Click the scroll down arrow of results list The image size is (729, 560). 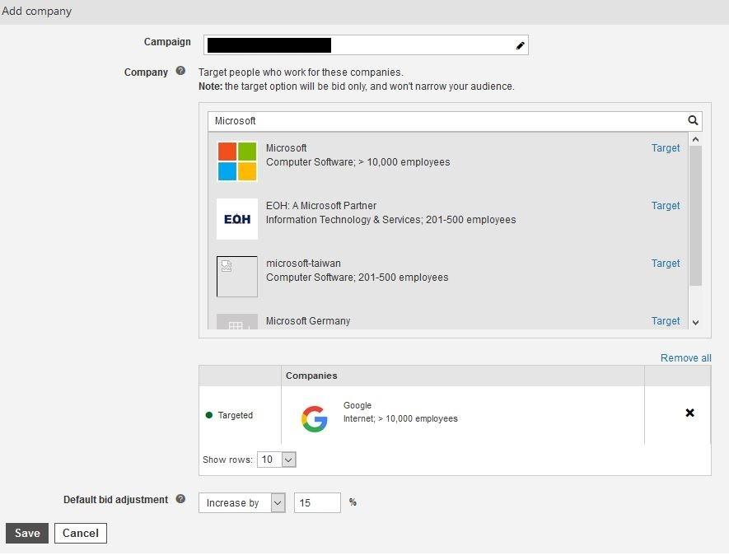pyautogui.click(x=695, y=323)
